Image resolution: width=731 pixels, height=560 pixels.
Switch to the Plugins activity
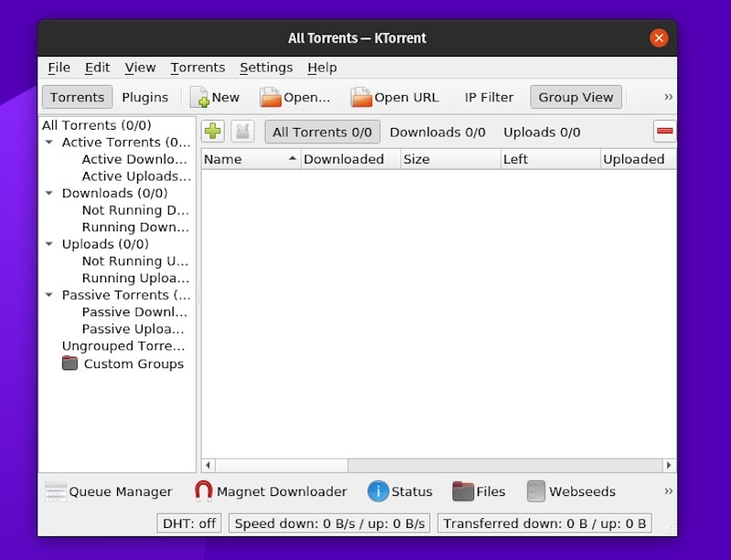coord(145,97)
